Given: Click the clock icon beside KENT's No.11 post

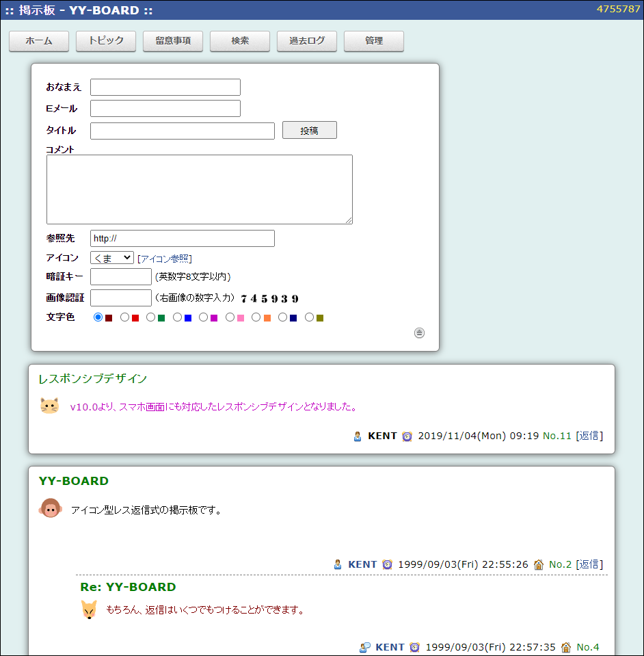Looking at the screenshot, I should click(407, 436).
